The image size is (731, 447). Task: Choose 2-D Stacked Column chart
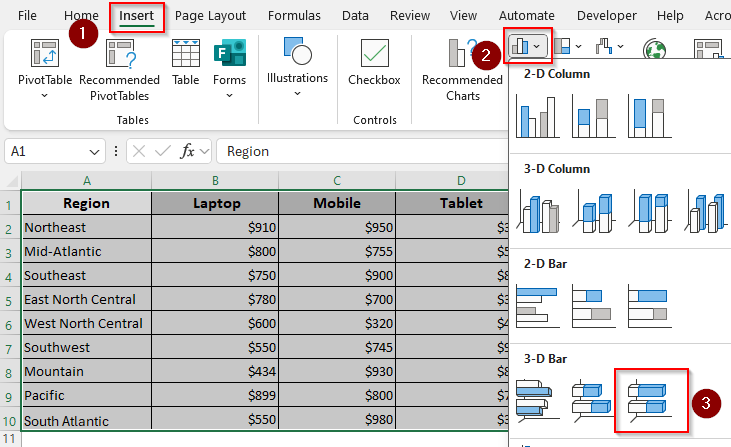(x=593, y=117)
